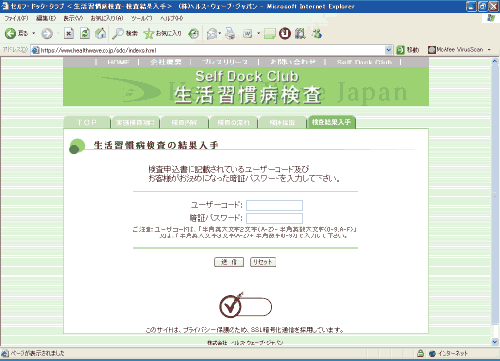This screenshot has width=500, height=361.
Task: Open the プレスリリース navigation link
Action: pyautogui.click(x=225, y=62)
